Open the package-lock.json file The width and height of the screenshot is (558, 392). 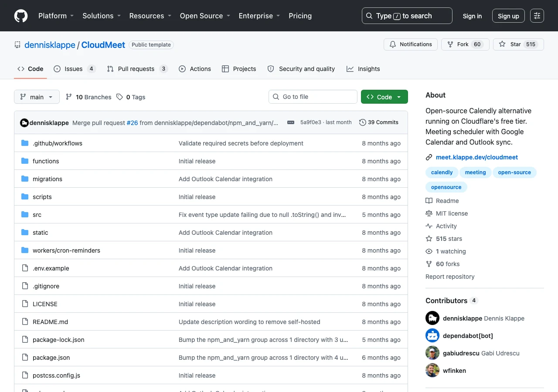click(58, 340)
